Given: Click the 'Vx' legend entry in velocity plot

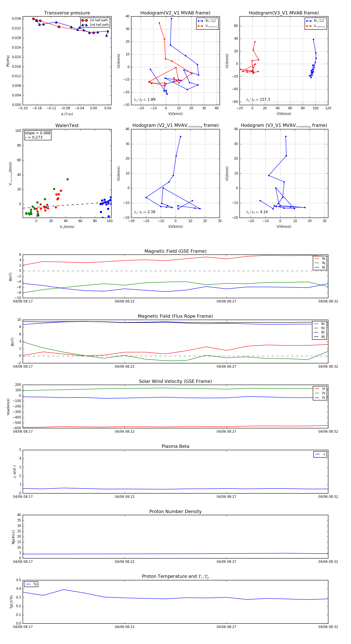Looking at the screenshot, I should coord(320,389).
